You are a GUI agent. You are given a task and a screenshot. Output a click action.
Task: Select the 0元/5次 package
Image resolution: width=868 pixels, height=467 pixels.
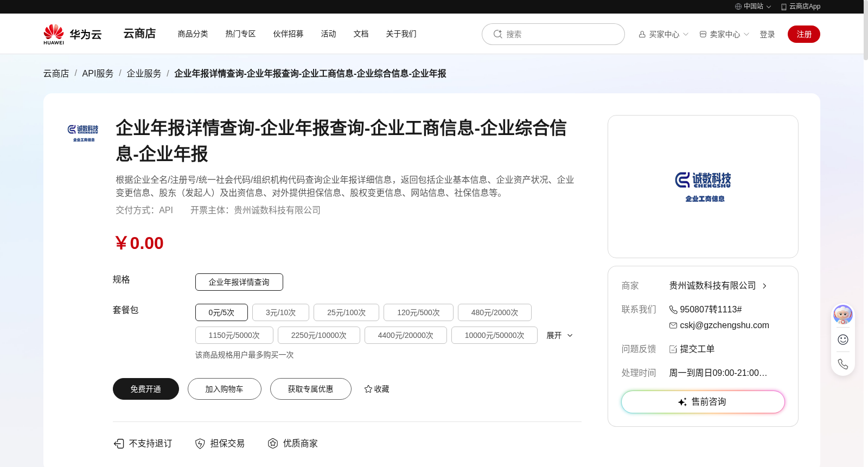pos(221,312)
